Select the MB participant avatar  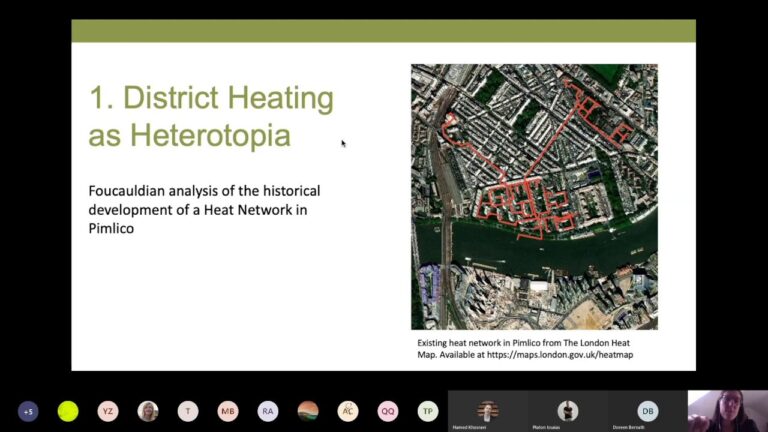pos(228,411)
